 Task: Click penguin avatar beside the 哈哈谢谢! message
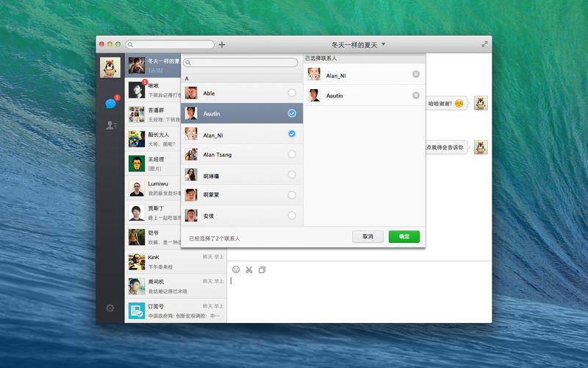tap(481, 103)
